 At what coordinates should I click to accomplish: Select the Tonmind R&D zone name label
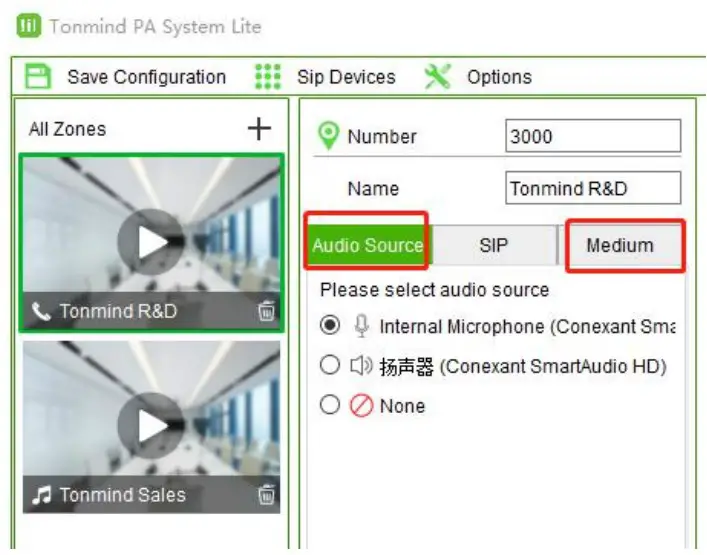[x=119, y=312]
